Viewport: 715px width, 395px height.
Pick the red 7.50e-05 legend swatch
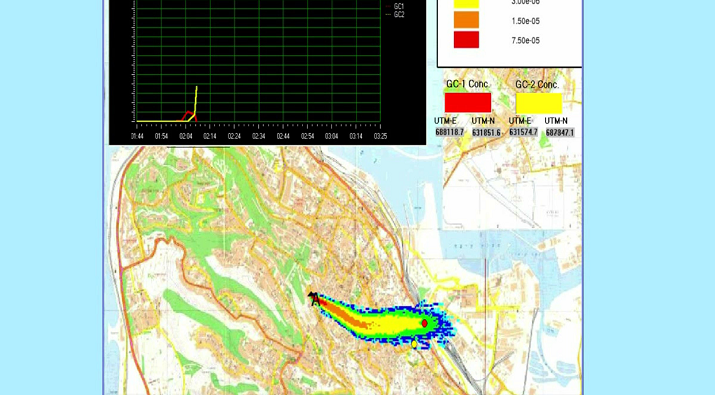[466, 40]
